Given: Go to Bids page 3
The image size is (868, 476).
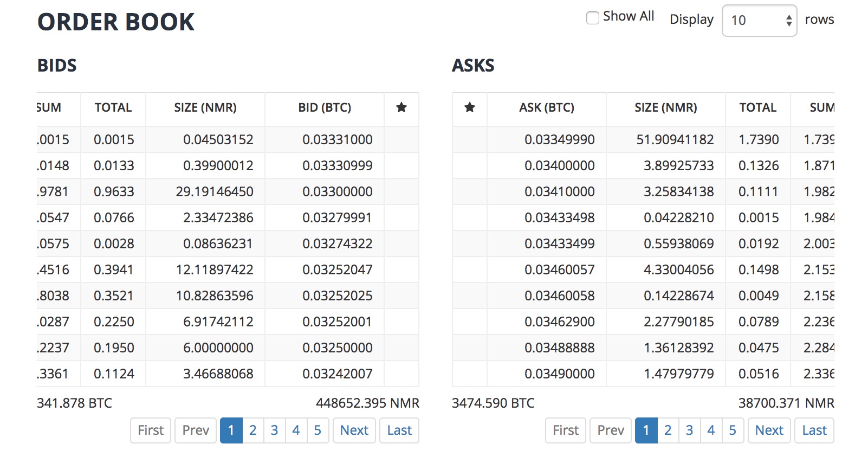Looking at the screenshot, I should point(274,430).
